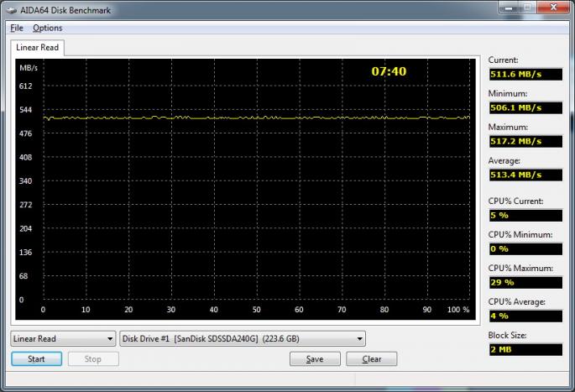The height and width of the screenshot is (392, 575).
Task: Open the File menu
Action: (17, 28)
